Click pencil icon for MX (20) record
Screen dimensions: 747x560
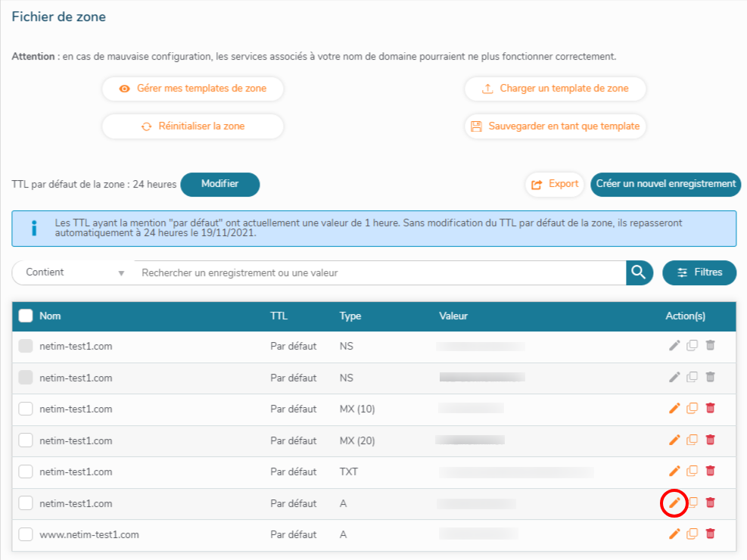(674, 440)
